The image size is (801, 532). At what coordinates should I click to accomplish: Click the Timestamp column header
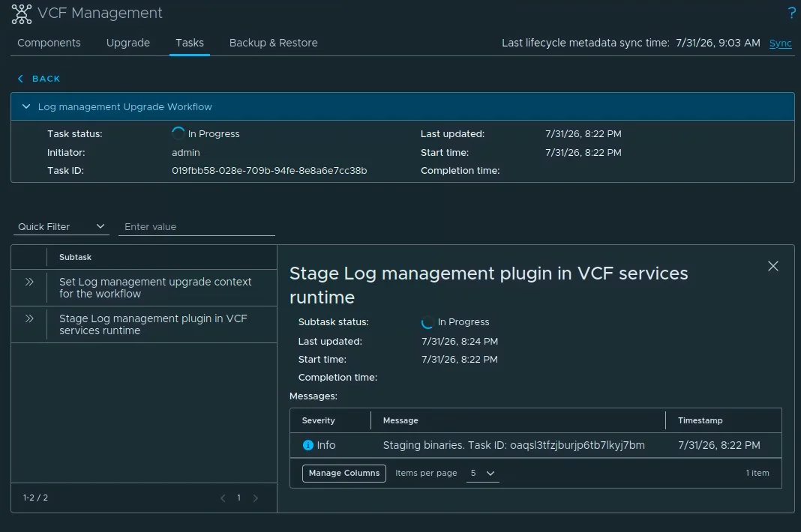pyautogui.click(x=700, y=420)
